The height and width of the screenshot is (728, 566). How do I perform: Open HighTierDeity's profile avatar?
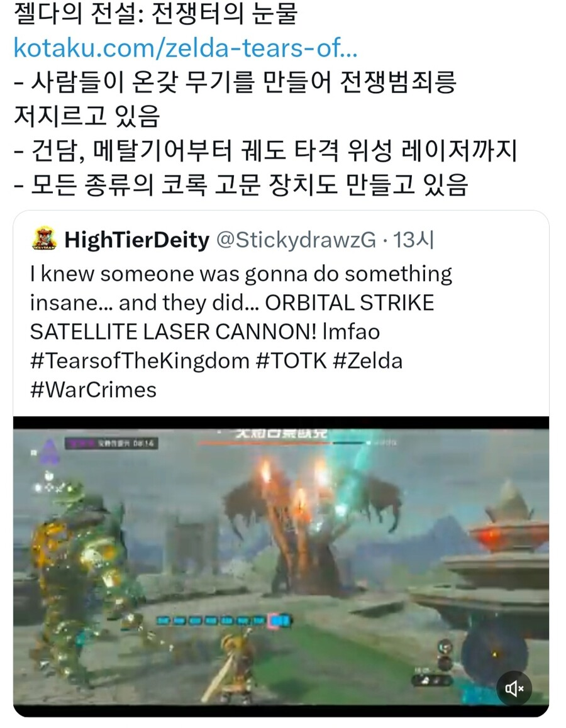click(x=45, y=240)
